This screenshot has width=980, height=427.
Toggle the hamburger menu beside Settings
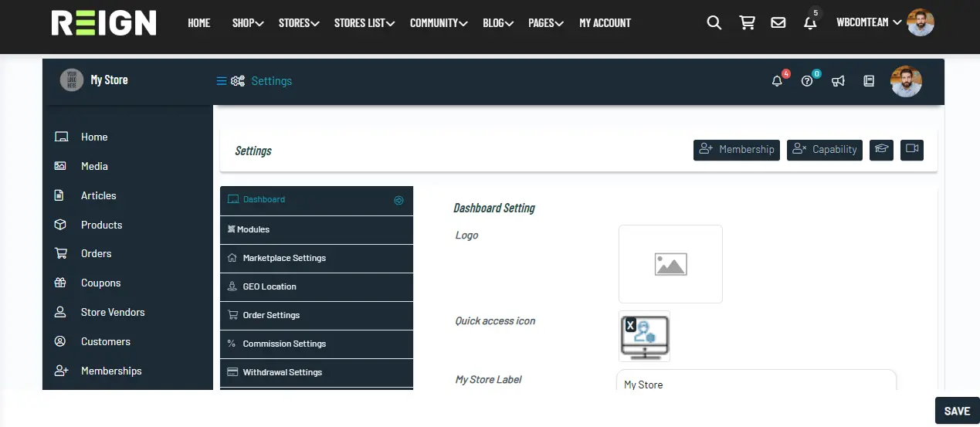[x=222, y=81]
